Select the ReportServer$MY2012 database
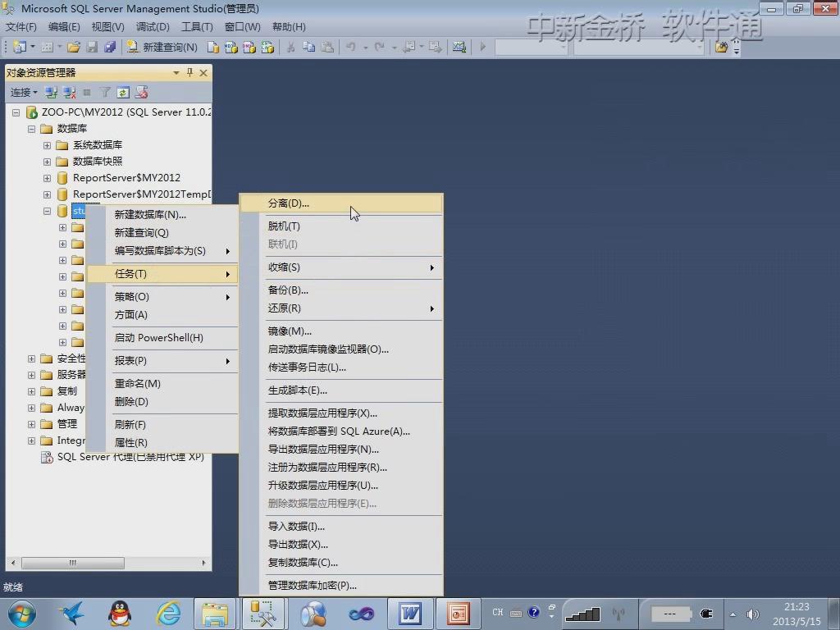This screenshot has height=630, width=840. pos(126,178)
